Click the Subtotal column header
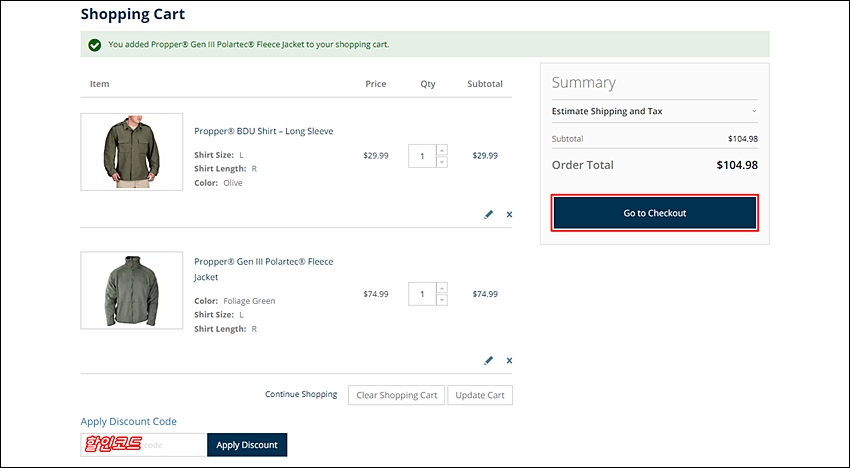The height and width of the screenshot is (468, 850). [x=485, y=84]
